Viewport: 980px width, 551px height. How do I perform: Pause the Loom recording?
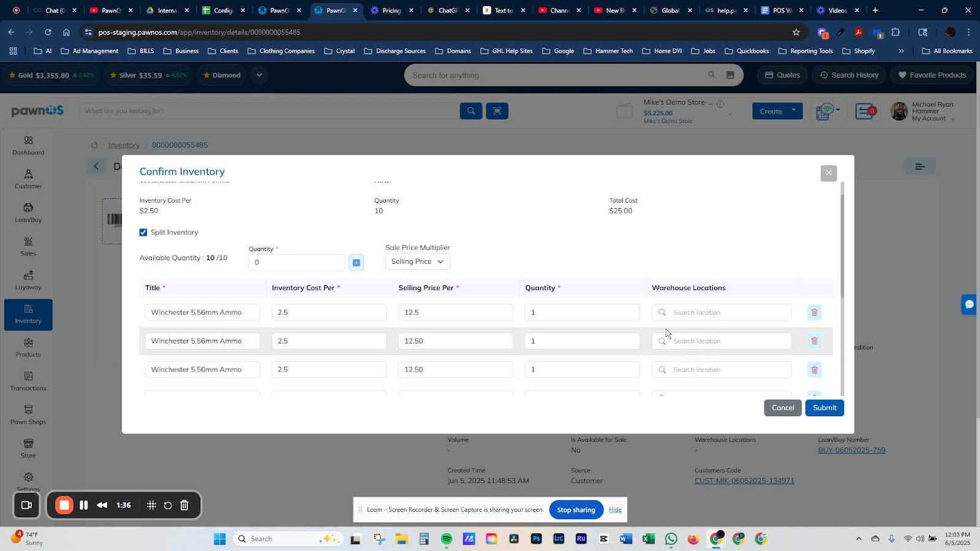pos(84,505)
